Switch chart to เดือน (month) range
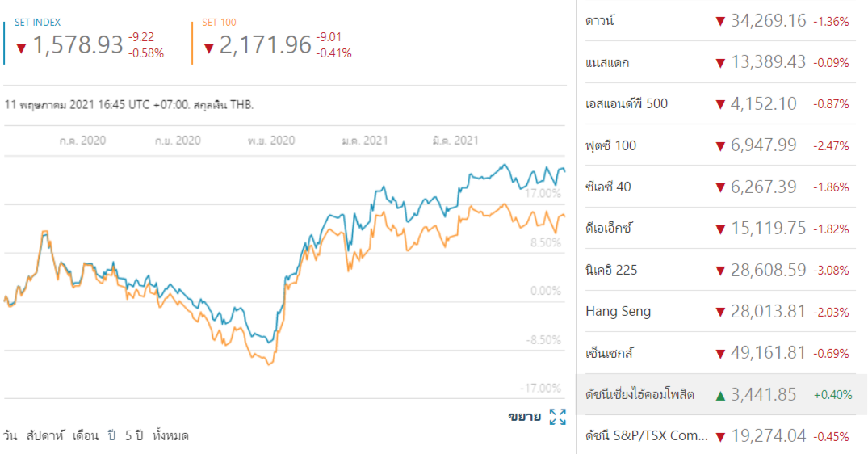The height and width of the screenshot is (454, 868). (85, 436)
